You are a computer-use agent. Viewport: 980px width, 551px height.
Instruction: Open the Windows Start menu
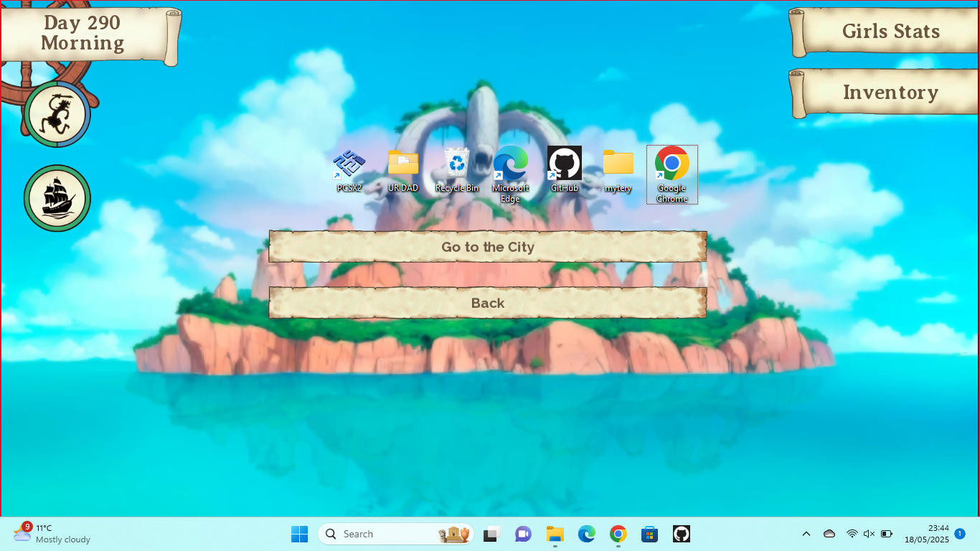click(x=299, y=534)
